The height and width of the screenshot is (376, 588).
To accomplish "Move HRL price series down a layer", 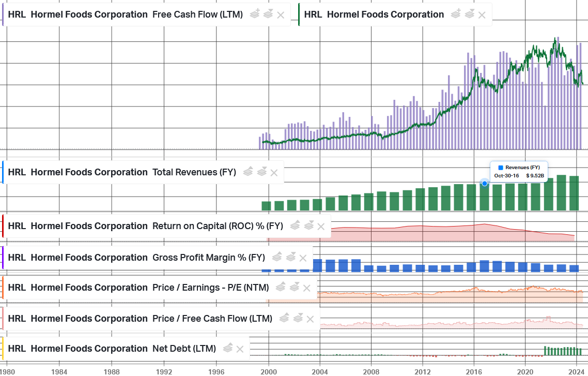I will [x=470, y=14].
